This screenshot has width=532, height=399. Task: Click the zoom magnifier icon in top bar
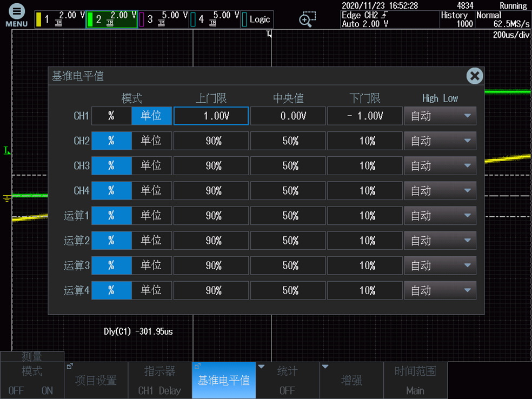[x=307, y=19]
